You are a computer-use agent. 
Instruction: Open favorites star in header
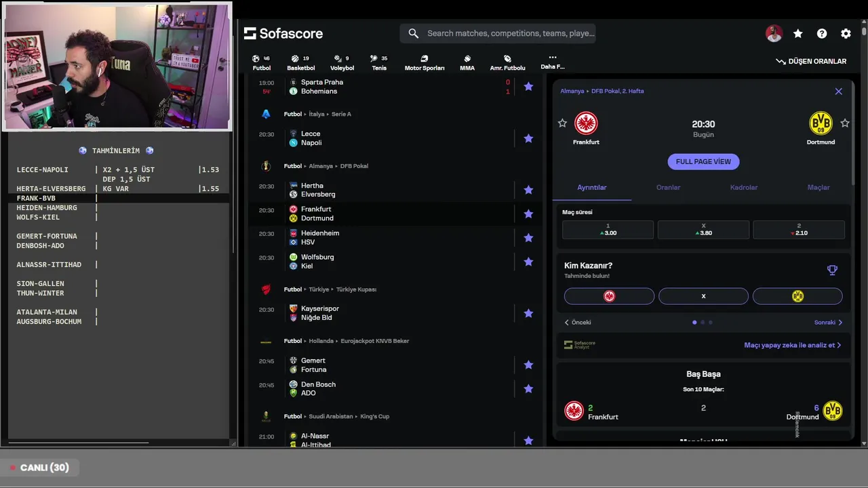798,33
